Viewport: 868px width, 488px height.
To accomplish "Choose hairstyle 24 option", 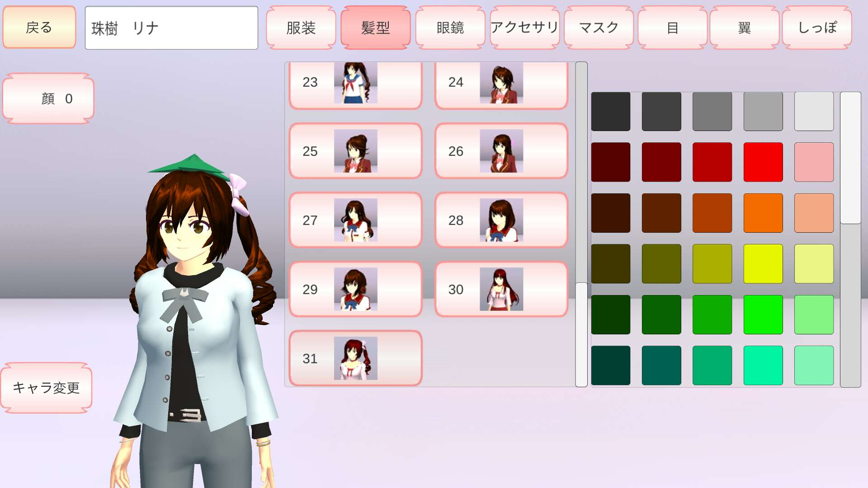I will point(501,84).
